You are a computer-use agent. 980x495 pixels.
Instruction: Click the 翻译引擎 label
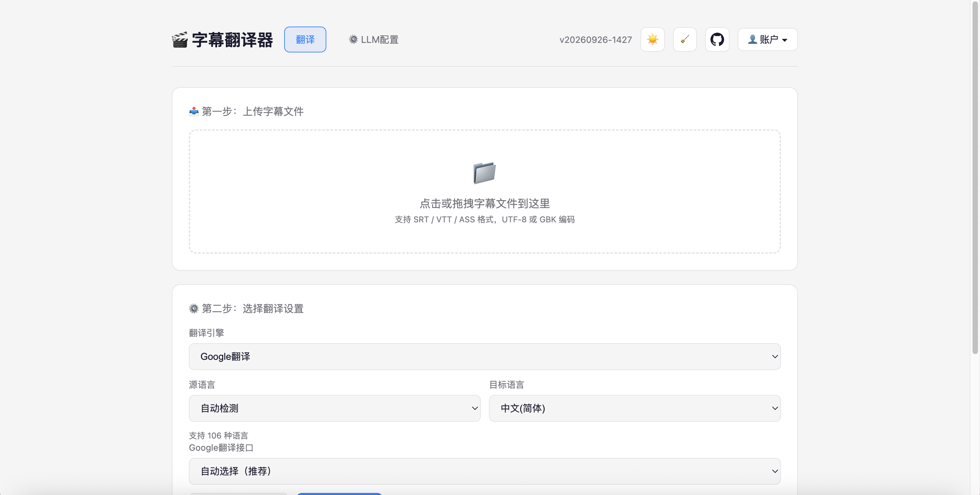tap(207, 333)
